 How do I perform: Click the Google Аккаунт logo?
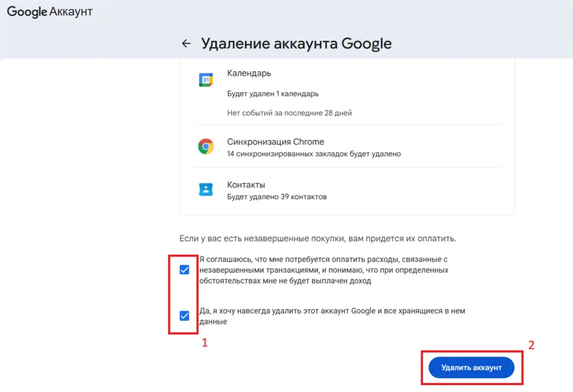pos(50,11)
